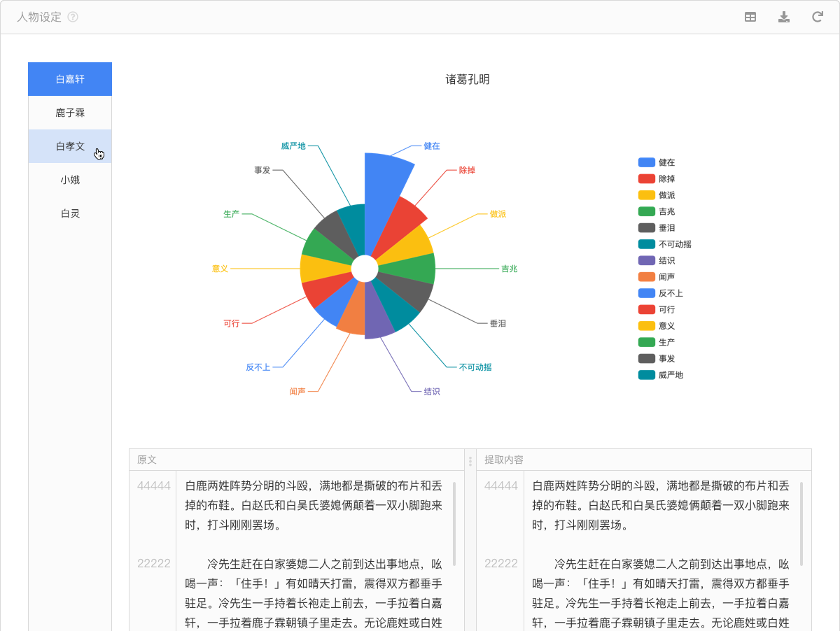Viewport: 840px width, 631px height.
Task: Click line 22222 in 原文 panel
Action: pos(154,563)
